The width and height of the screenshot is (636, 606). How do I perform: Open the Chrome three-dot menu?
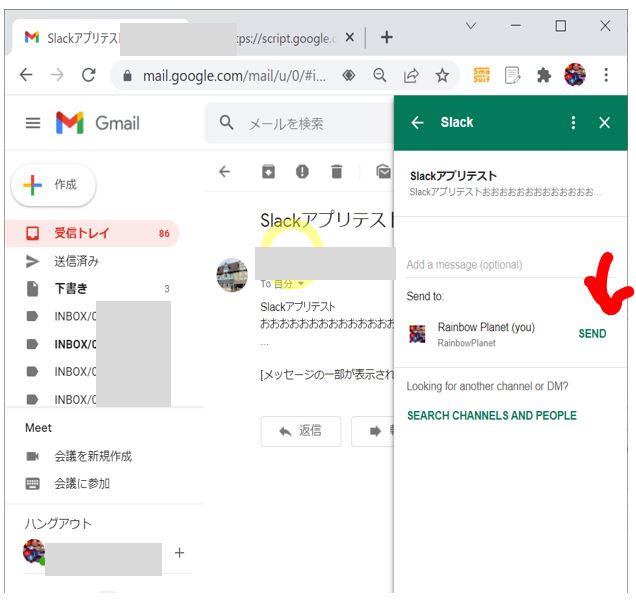coord(606,75)
